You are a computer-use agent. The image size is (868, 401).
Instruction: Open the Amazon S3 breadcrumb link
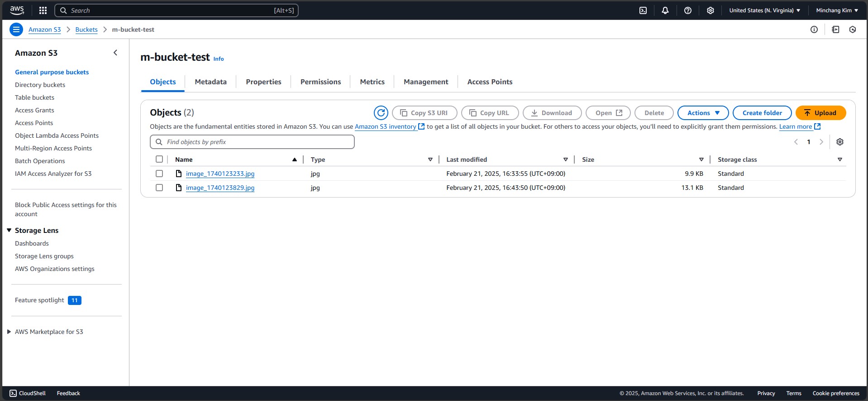tap(44, 29)
